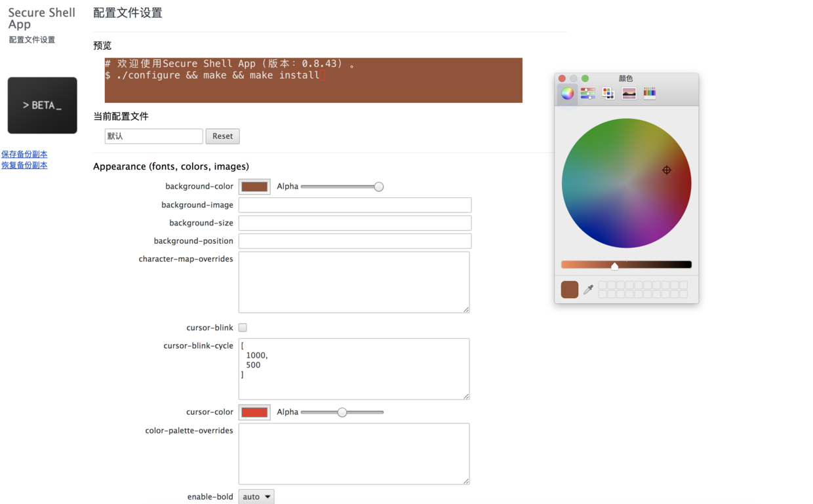Focus the background-image input field
The image size is (813, 504).
click(x=355, y=205)
